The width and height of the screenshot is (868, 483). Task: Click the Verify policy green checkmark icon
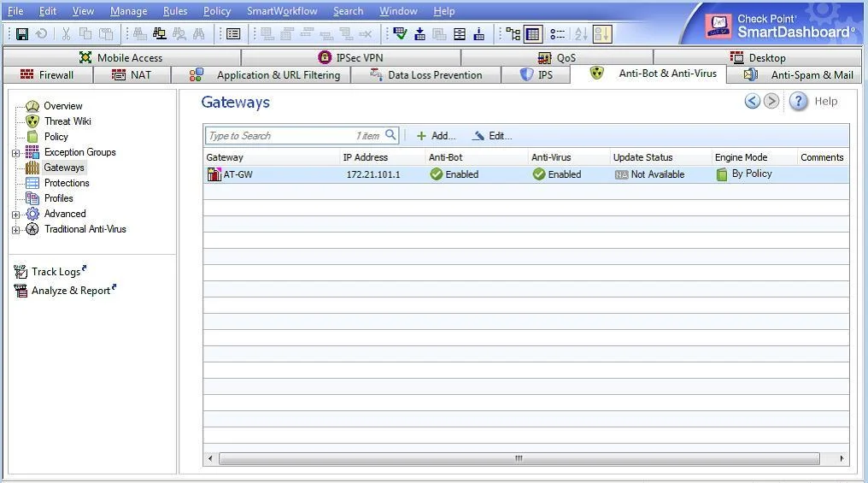tap(400, 34)
